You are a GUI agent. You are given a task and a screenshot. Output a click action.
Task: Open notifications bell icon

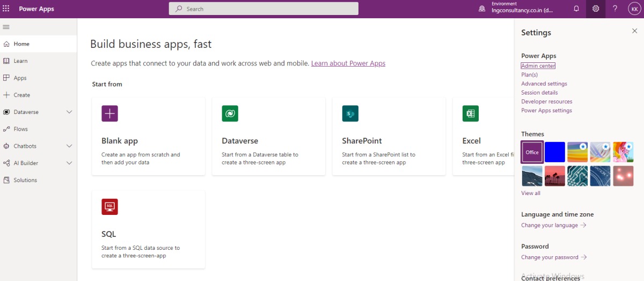click(576, 9)
